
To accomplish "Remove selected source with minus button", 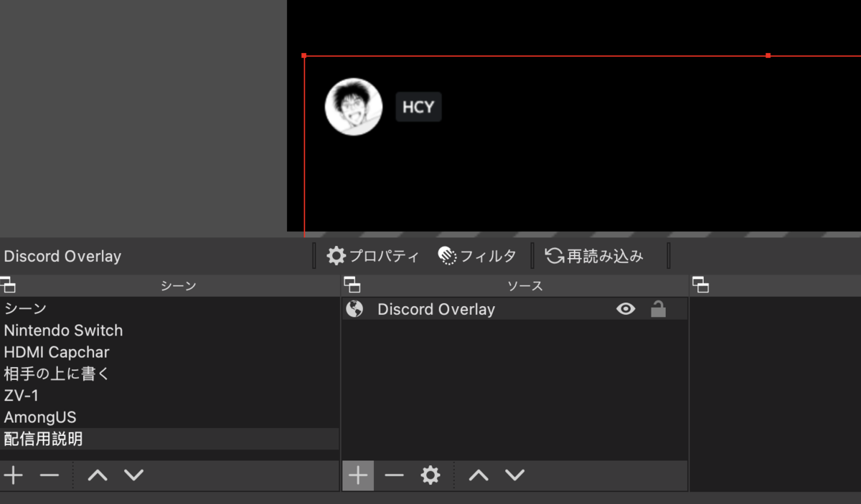I will pyautogui.click(x=394, y=475).
